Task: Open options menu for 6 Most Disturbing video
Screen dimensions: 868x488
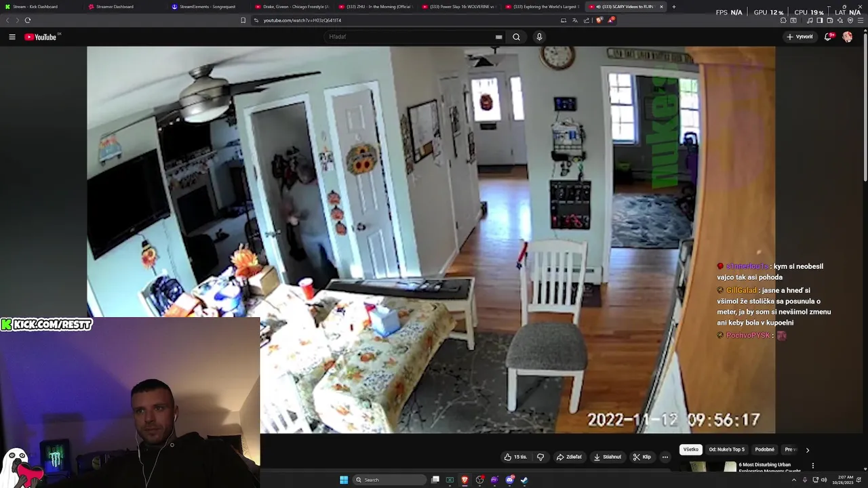Action: click(x=812, y=466)
